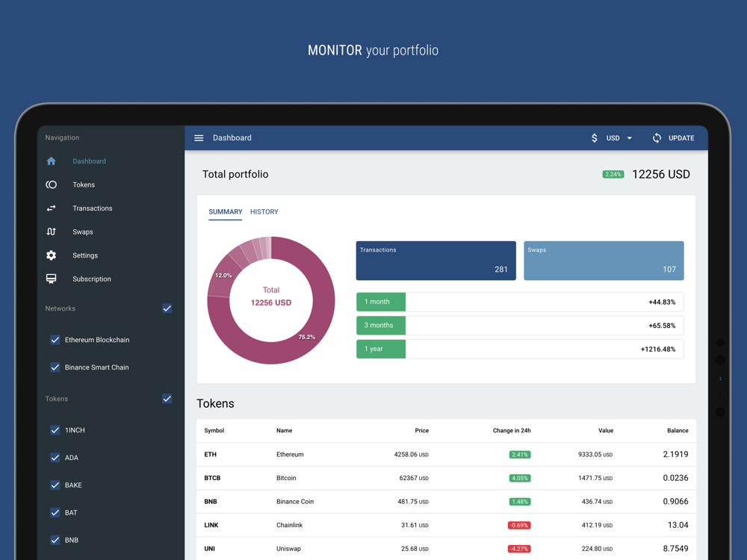Image resolution: width=747 pixels, height=560 pixels.
Task: Open Settings from the sidebar
Action: (85, 255)
